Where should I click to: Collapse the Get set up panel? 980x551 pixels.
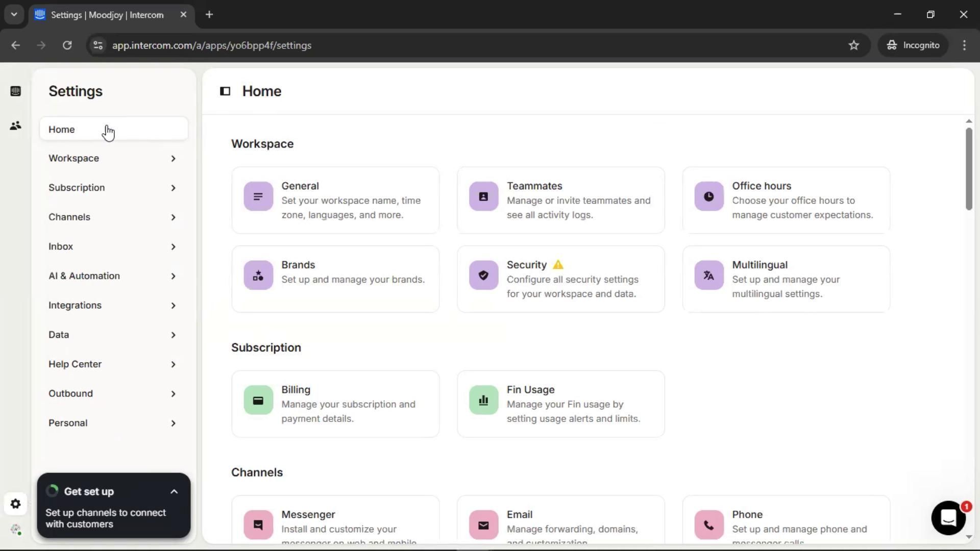click(174, 492)
